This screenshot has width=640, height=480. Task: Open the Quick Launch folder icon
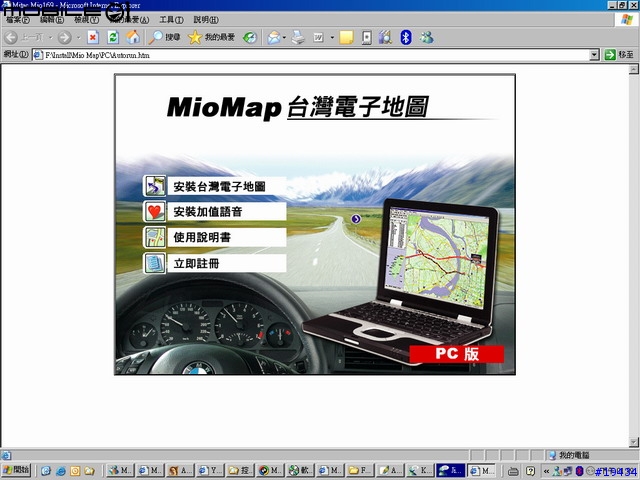click(x=89, y=471)
